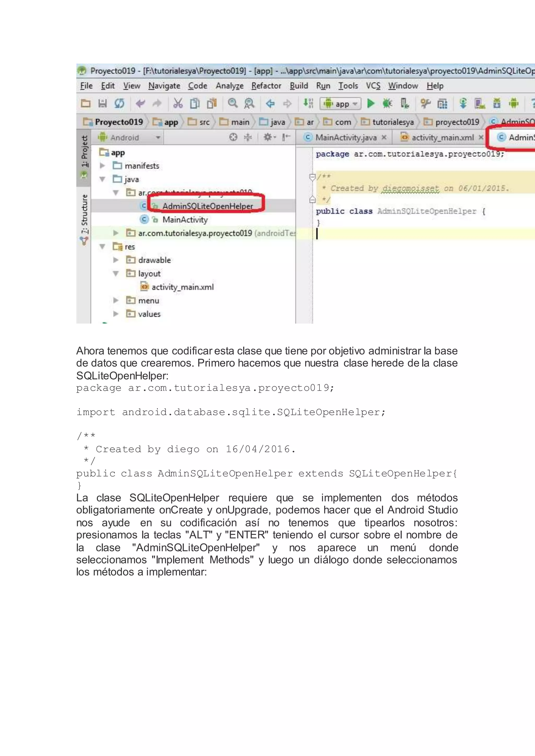The height and width of the screenshot is (756, 535).
Task: Click Sync Project with Gradle icon
Action: point(463,104)
